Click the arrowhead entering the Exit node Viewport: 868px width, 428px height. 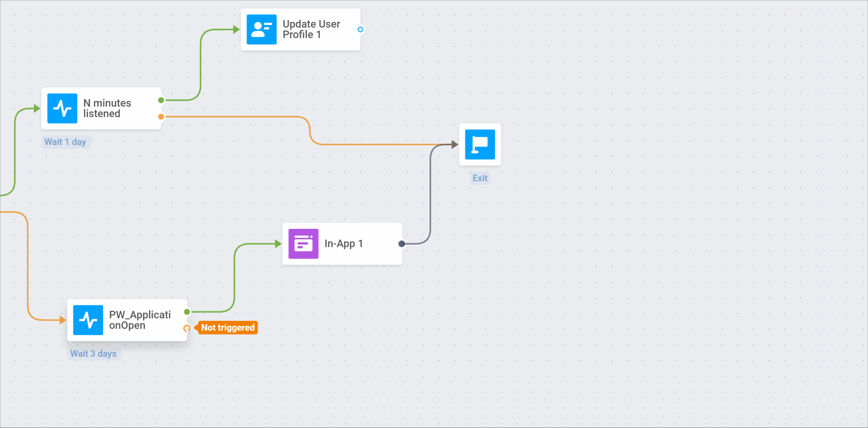[455, 145]
